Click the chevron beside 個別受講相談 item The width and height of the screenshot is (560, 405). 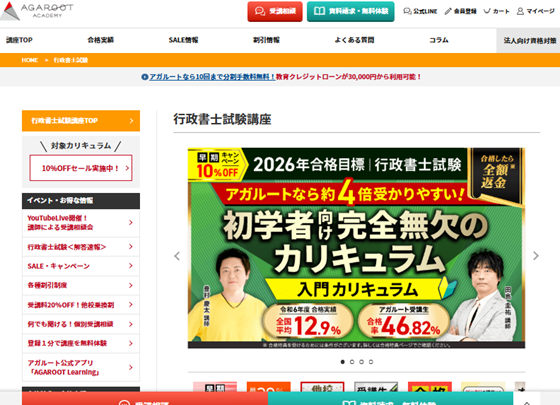131,324
